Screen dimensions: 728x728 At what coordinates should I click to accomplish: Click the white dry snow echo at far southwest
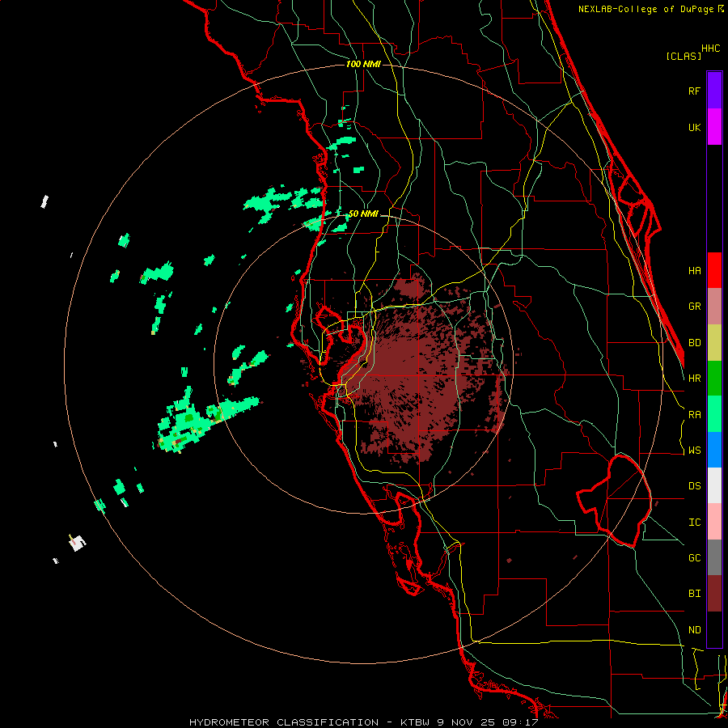(x=78, y=542)
